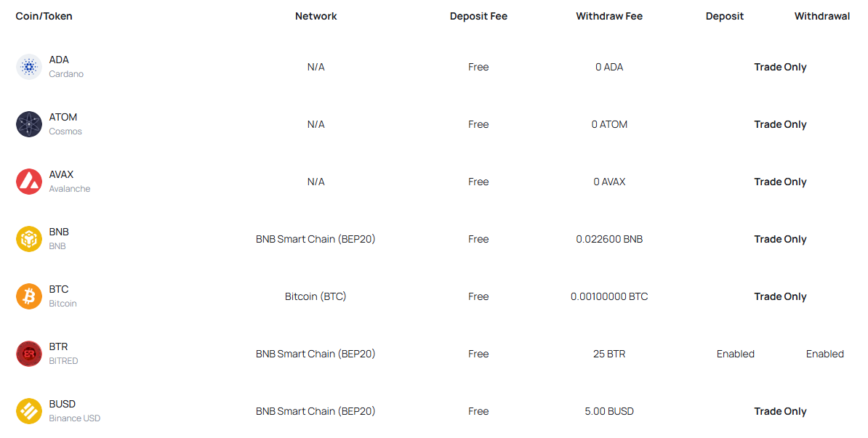Click Trade Only label for BUSD
This screenshot has height=438, width=868.
(x=780, y=411)
